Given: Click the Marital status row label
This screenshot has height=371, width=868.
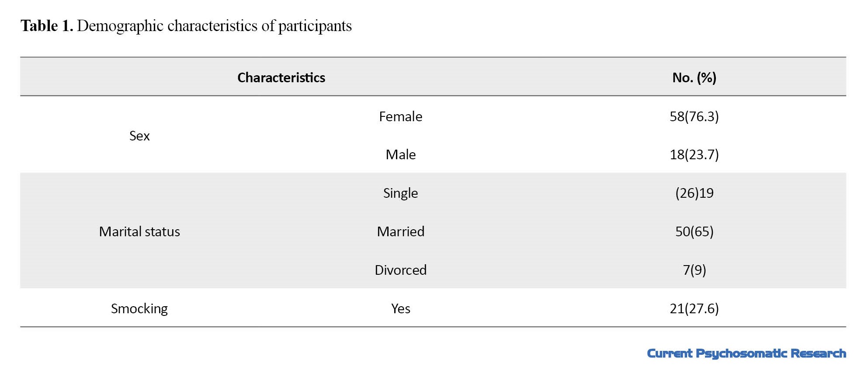Looking at the screenshot, I should click(x=139, y=231).
